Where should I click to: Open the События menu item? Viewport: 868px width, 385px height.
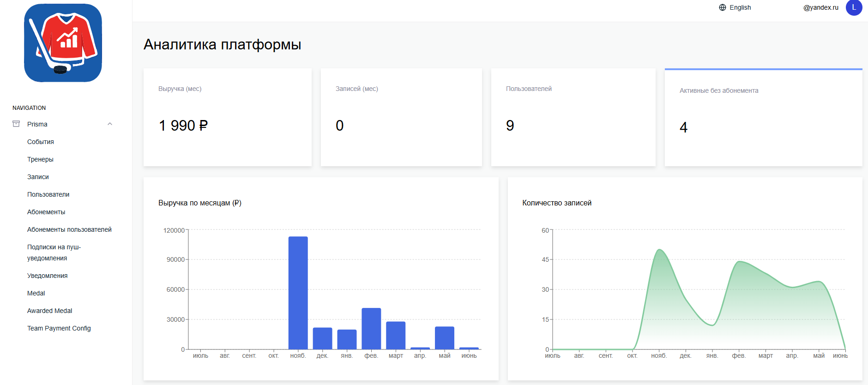[41, 142]
